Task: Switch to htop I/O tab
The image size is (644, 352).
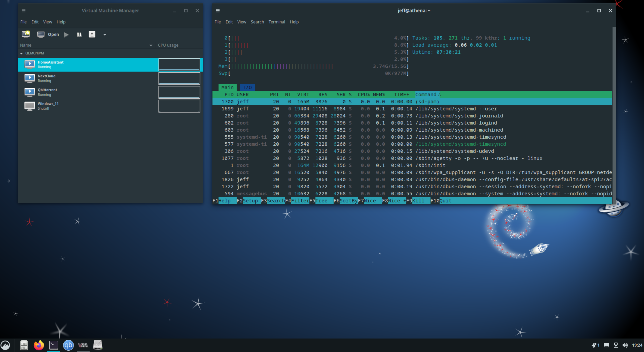Action: 247,87
